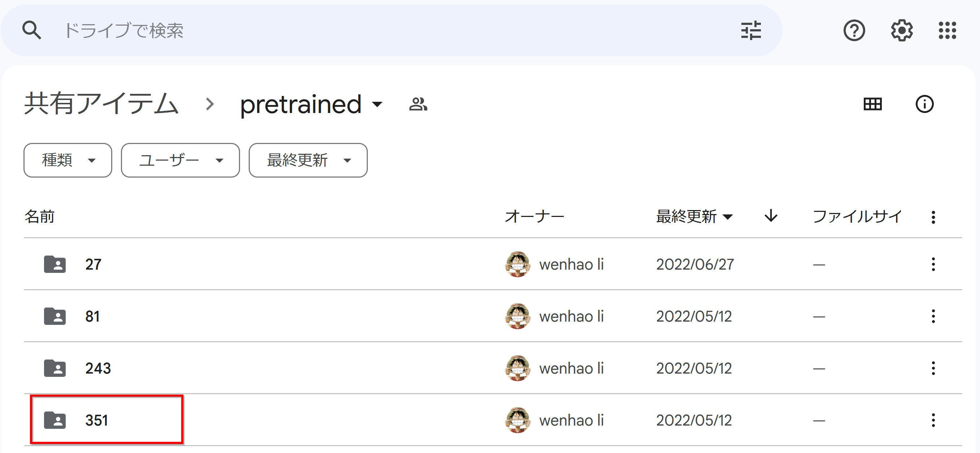Open pretrained folder dropdown menu

point(377,104)
